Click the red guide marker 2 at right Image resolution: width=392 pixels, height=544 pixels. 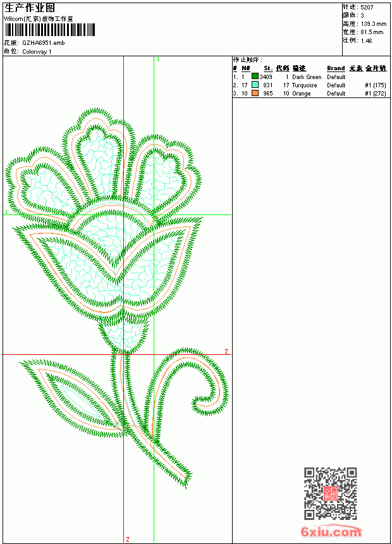226,351
